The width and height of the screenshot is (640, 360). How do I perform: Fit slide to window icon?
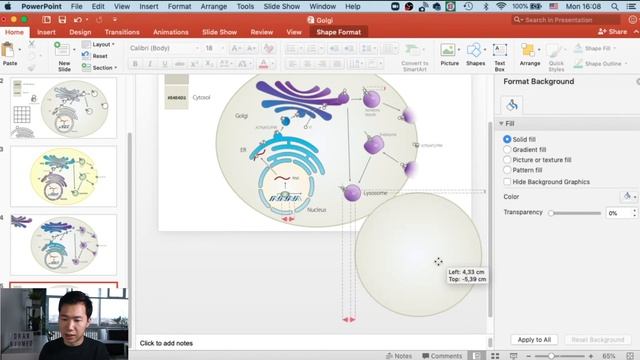pos(630,356)
